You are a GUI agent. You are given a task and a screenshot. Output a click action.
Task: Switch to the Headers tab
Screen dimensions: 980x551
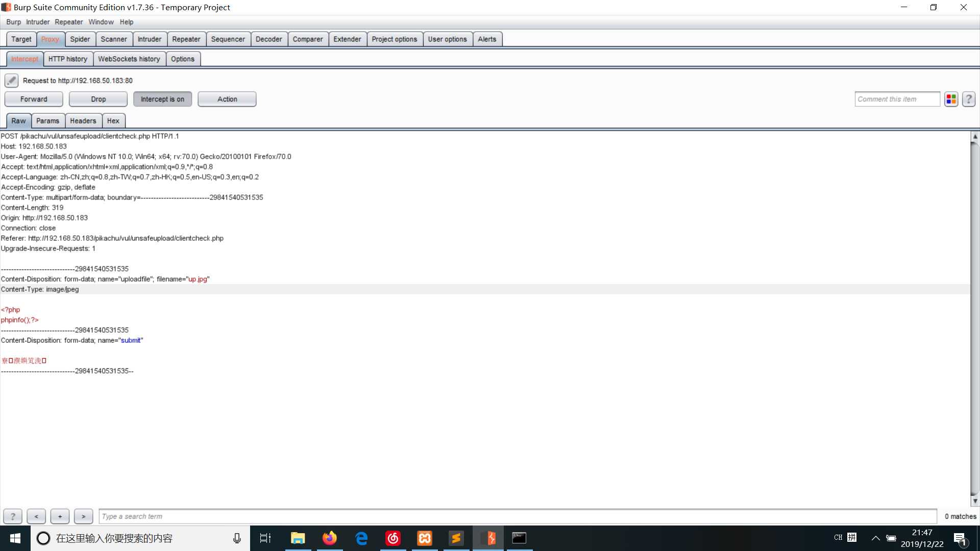pyautogui.click(x=82, y=120)
